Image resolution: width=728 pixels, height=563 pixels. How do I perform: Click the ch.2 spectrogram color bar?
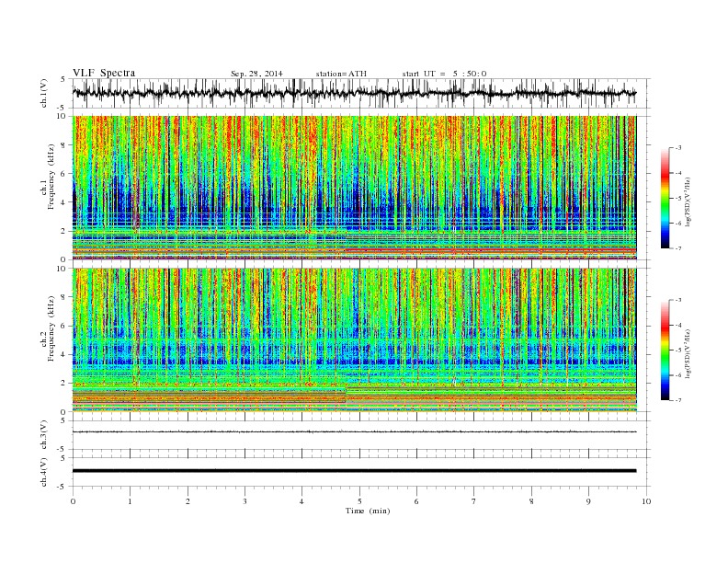[665, 350]
